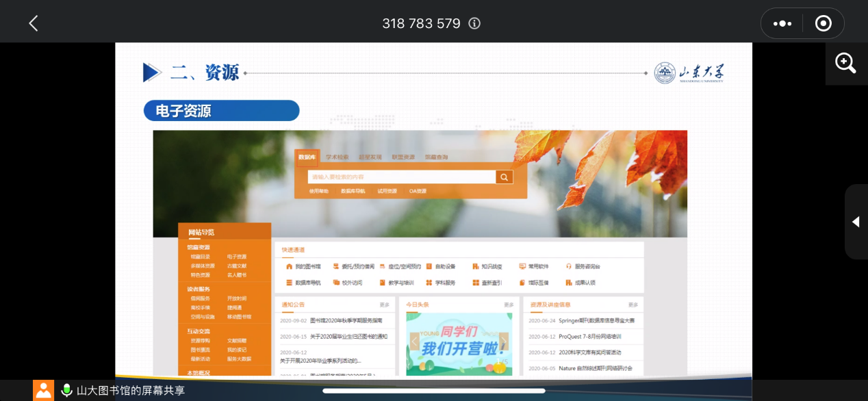Open 电子资源 in the orange site navigation
Screen dimensions: 868x401
click(x=237, y=257)
